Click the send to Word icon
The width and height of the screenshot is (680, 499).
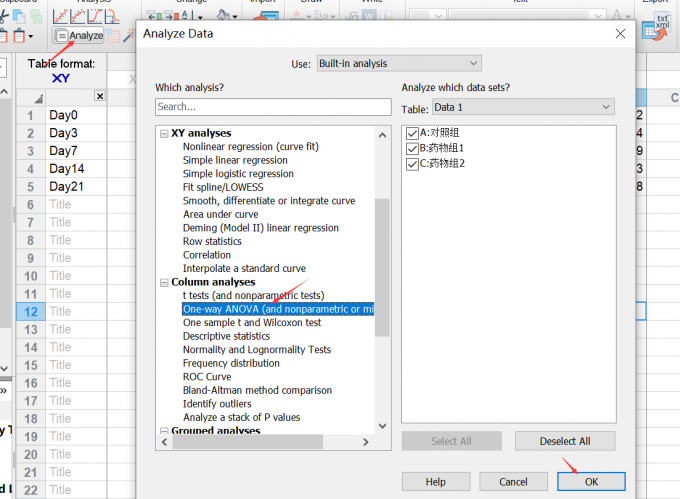(370, 16)
